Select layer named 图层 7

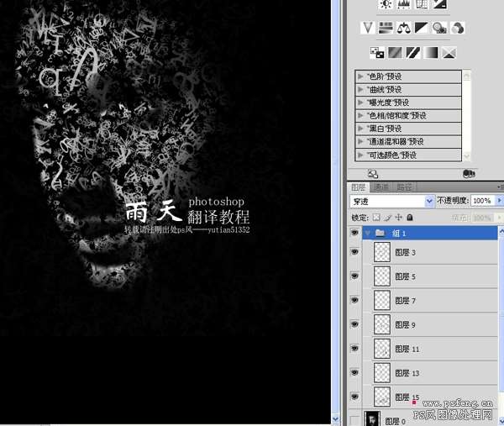(x=405, y=301)
